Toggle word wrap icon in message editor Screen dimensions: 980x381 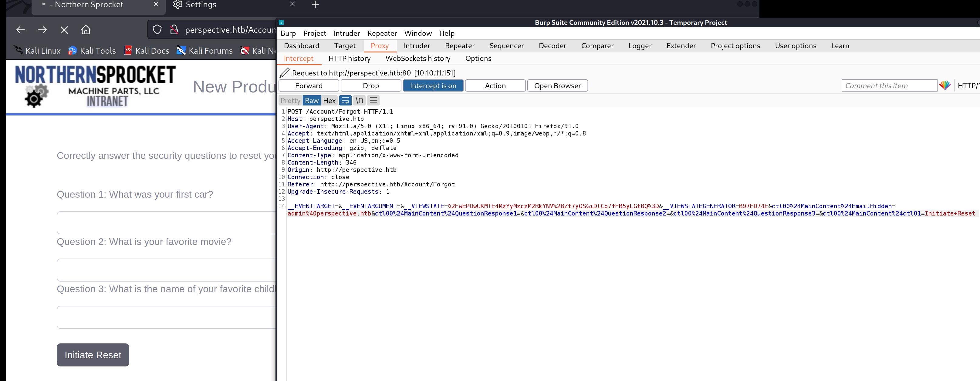coord(345,100)
